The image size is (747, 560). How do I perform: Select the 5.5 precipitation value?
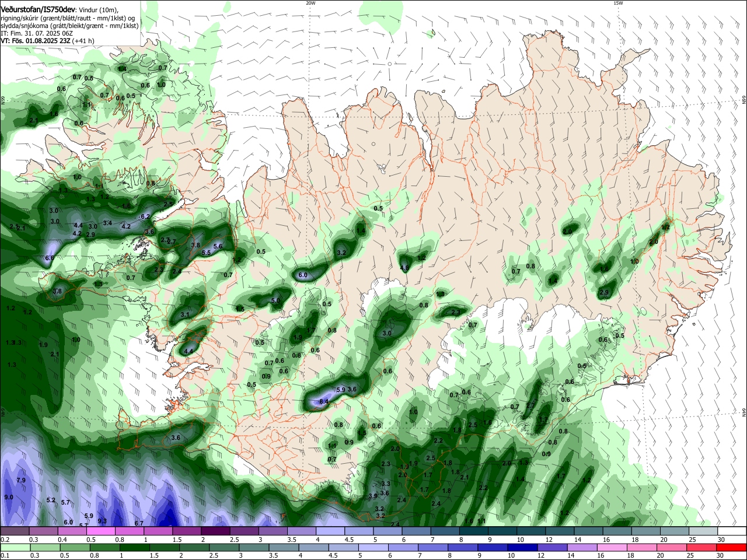206,253
